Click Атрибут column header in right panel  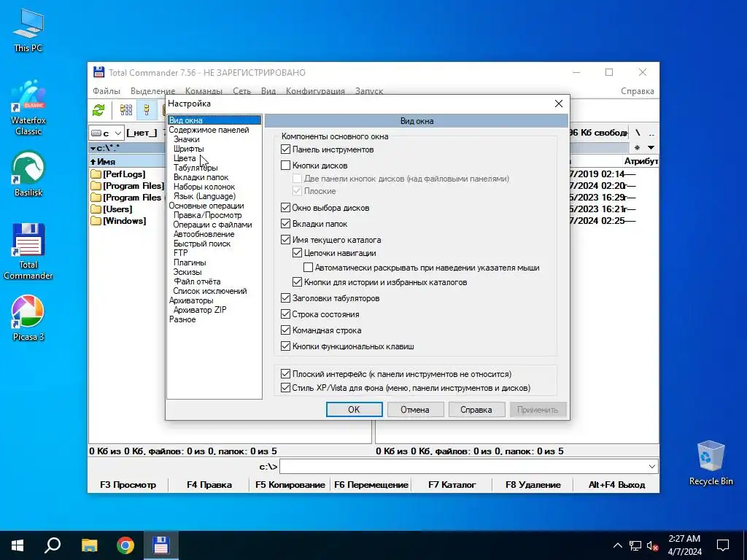pos(640,161)
